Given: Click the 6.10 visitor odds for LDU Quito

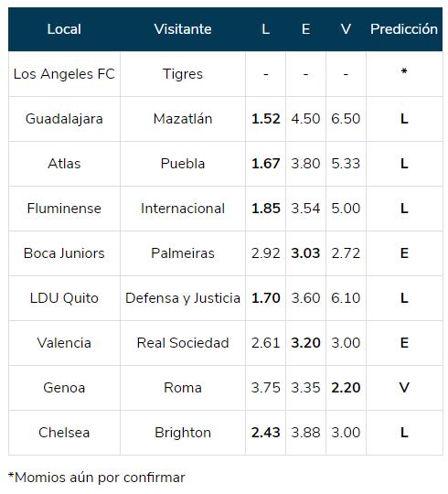Looking at the screenshot, I should click(x=346, y=298).
